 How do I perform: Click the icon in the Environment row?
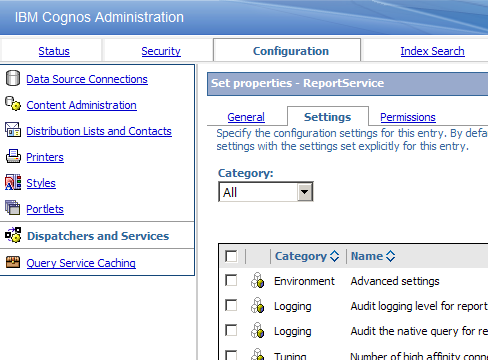(257, 281)
